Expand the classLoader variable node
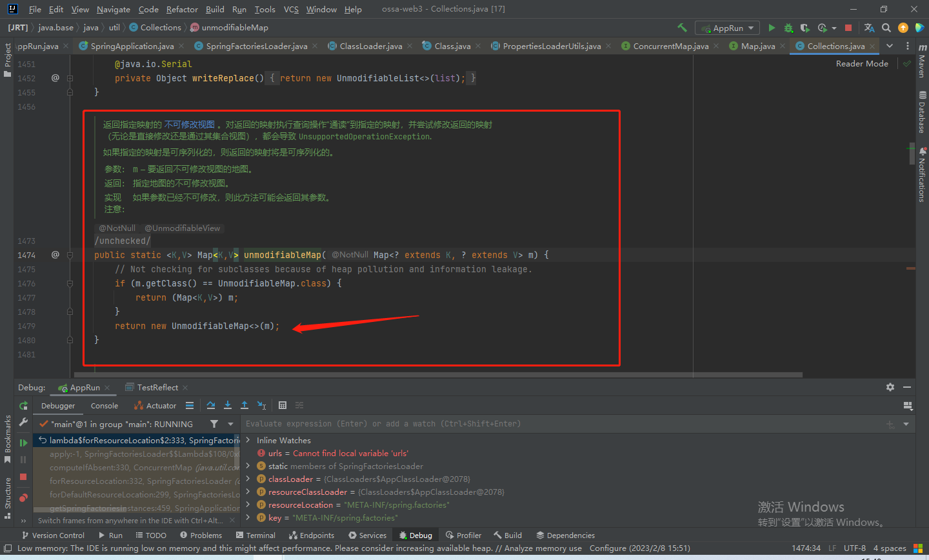The width and height of the screenshot is (929, 560). 248,479
